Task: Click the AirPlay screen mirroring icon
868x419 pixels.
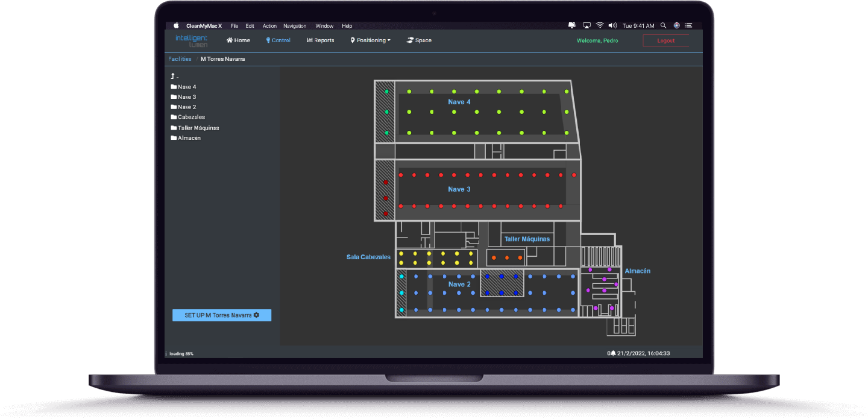Action: pos(587,25)
